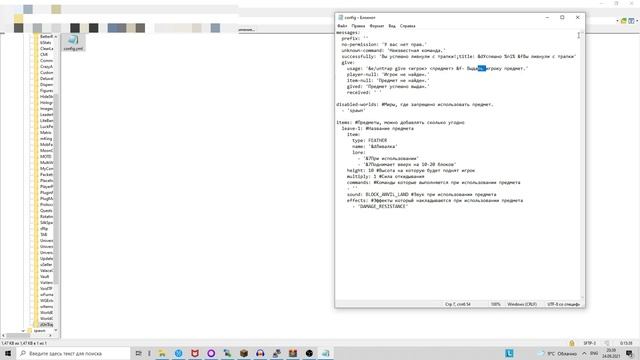This screenshot has height=360, width=640.
Task: Select the LuckPe folder in the tree
Action: (x=47, y=127)
